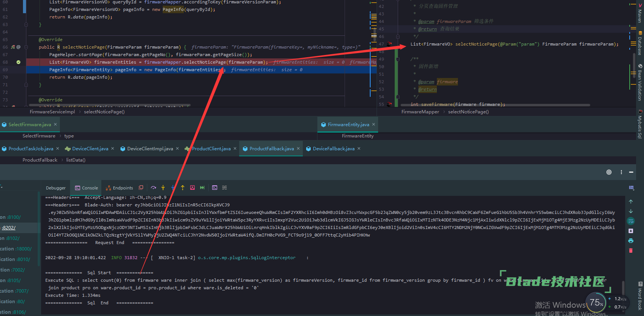Click the console Down the Stack Trace arrow
Screen dimensions: 644x316
(x=631, y=211)
